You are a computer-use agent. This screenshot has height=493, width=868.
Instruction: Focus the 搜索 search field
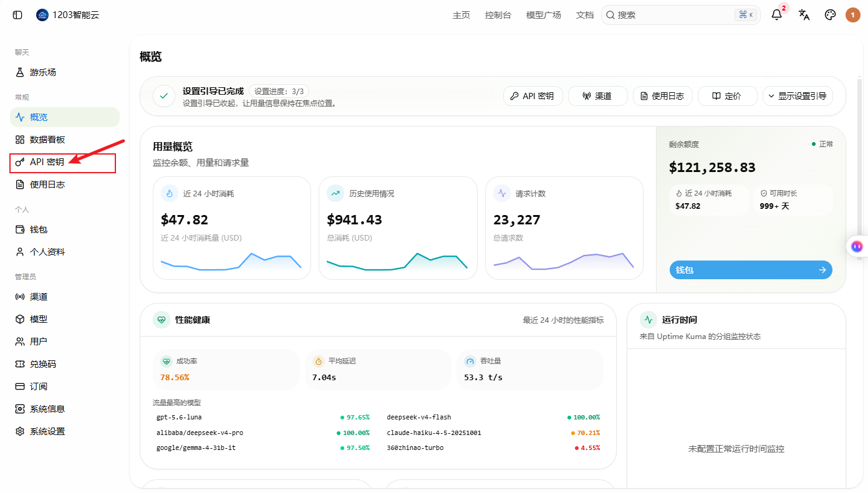[681, 15]
